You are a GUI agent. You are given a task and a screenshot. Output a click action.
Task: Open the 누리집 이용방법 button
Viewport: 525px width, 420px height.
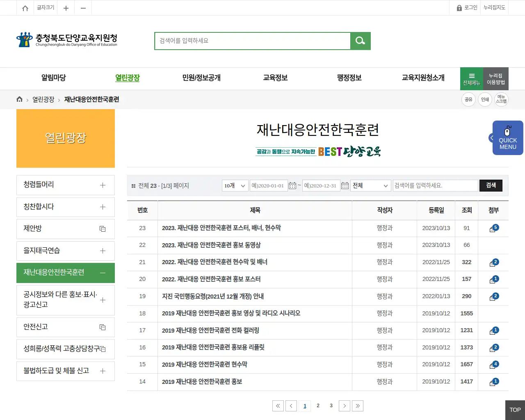[496, 79]
